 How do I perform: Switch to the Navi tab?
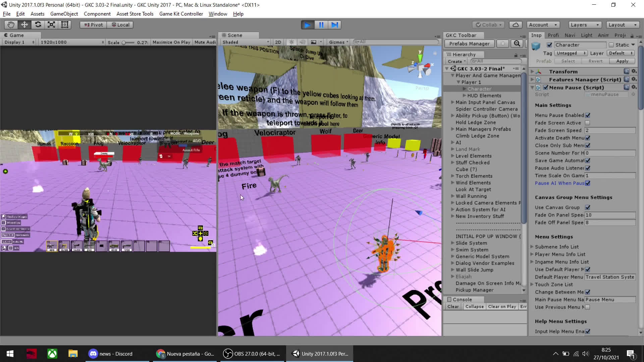tap(570, 35)
